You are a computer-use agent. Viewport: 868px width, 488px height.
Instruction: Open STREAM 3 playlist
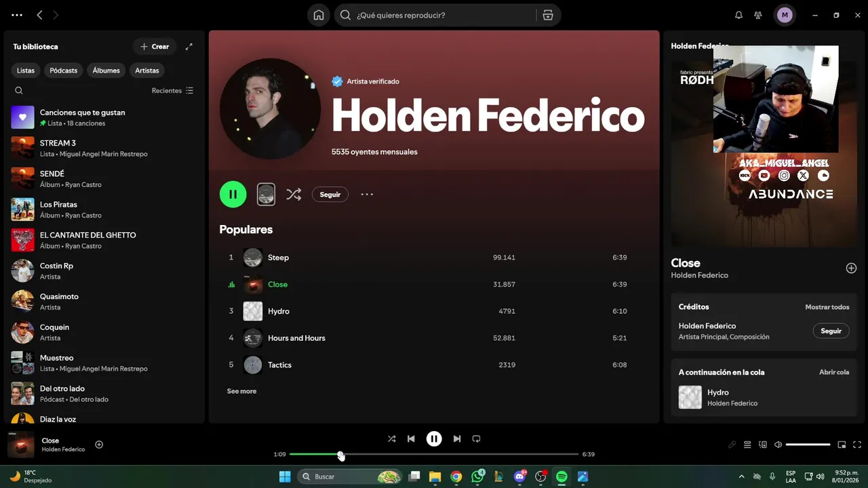tap(105, 148)
